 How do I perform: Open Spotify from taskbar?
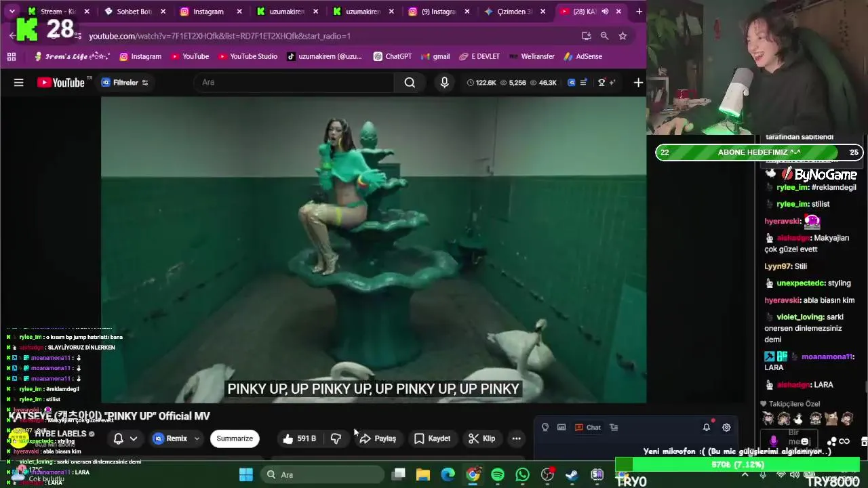[498, 474]
